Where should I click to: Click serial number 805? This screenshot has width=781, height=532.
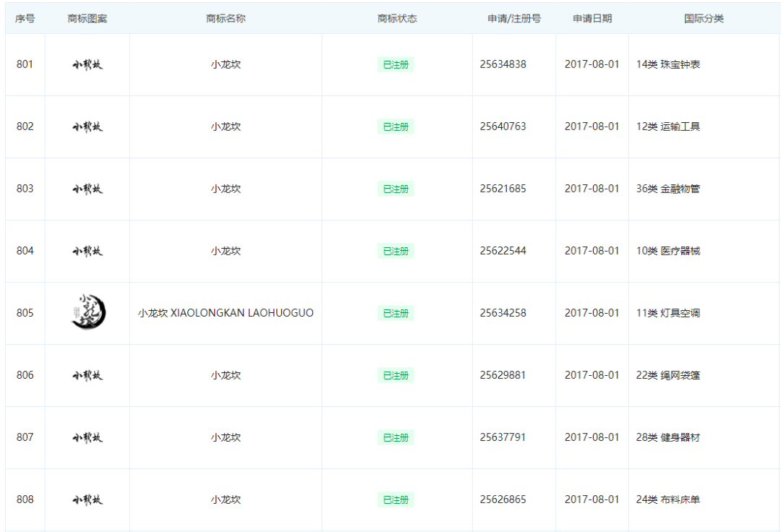(25, 313)
